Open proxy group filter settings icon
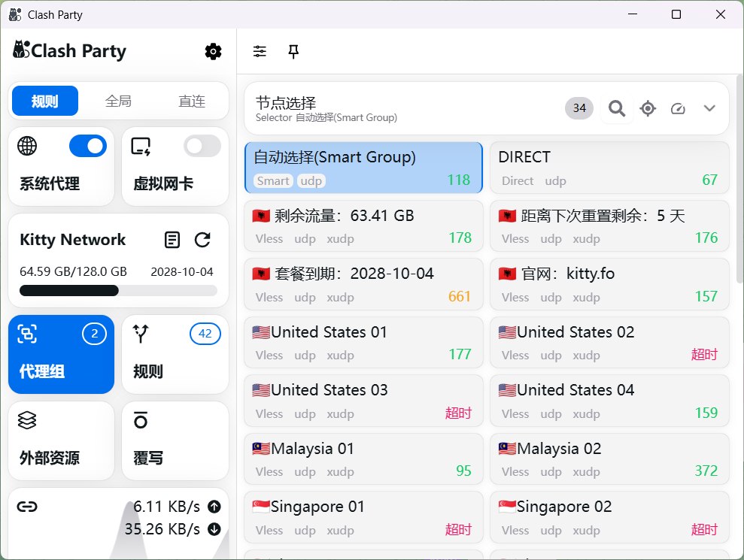The image size is (744, 560). coord(260,51)
